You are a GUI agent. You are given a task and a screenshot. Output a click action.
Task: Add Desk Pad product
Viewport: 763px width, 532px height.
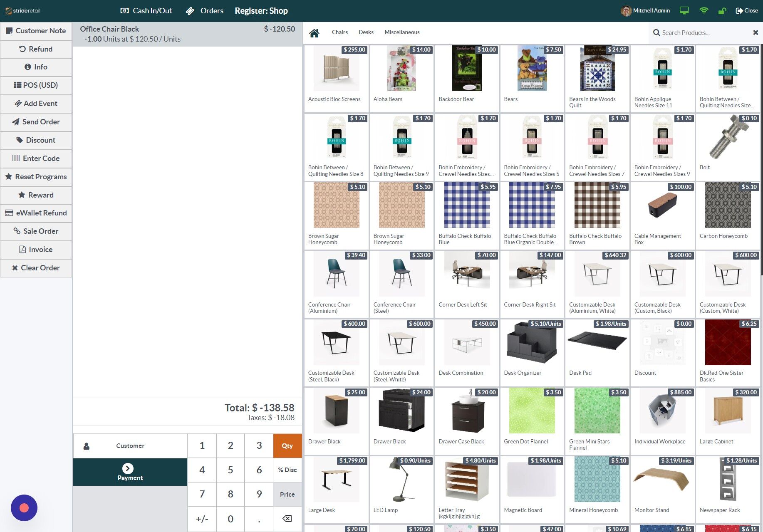[597, 353]
